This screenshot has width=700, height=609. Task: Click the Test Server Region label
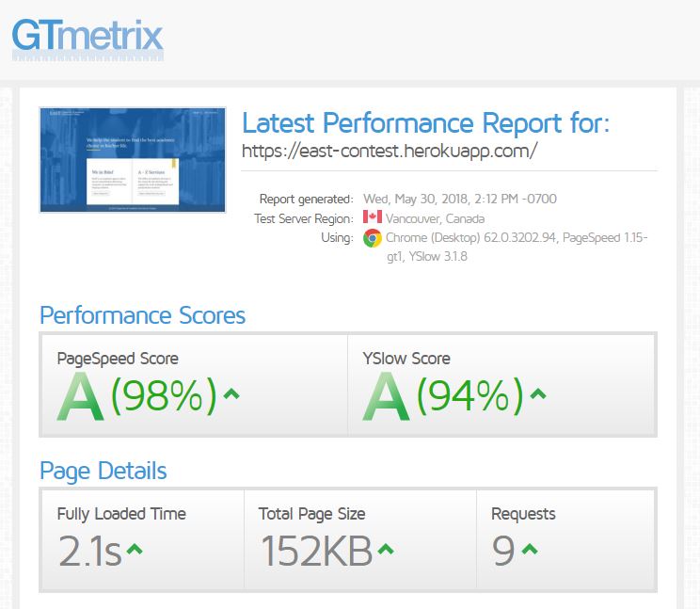point(304,218)
